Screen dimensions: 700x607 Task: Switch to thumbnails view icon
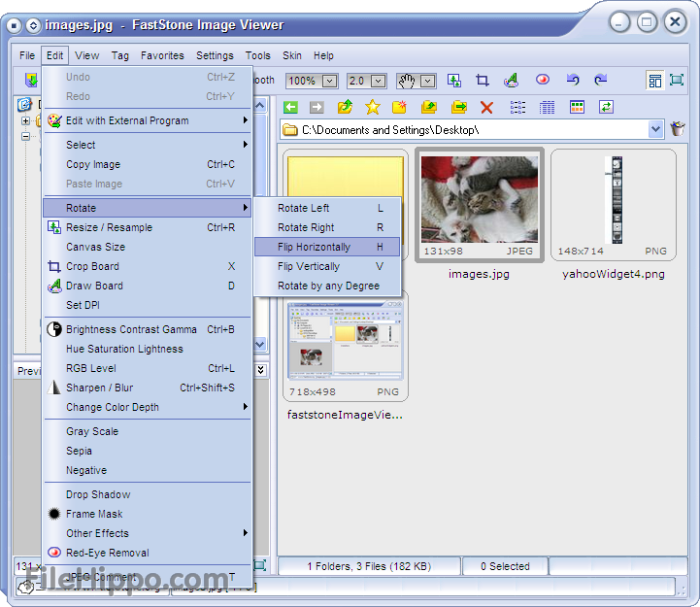577,107
